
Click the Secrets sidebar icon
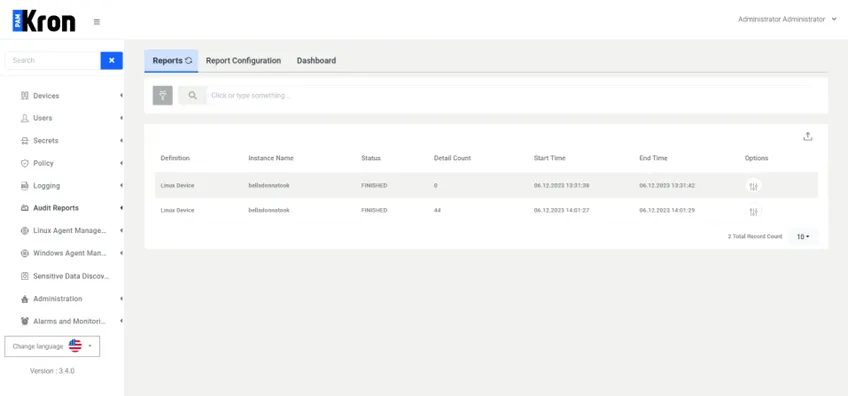[x=24, y=141]
